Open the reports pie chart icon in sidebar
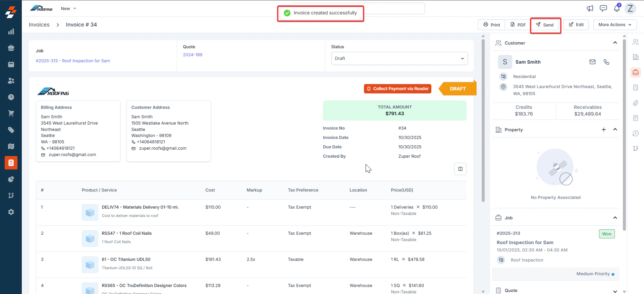Image resolution: width=644 pixels, height=294 pixels. click(11, 179)
